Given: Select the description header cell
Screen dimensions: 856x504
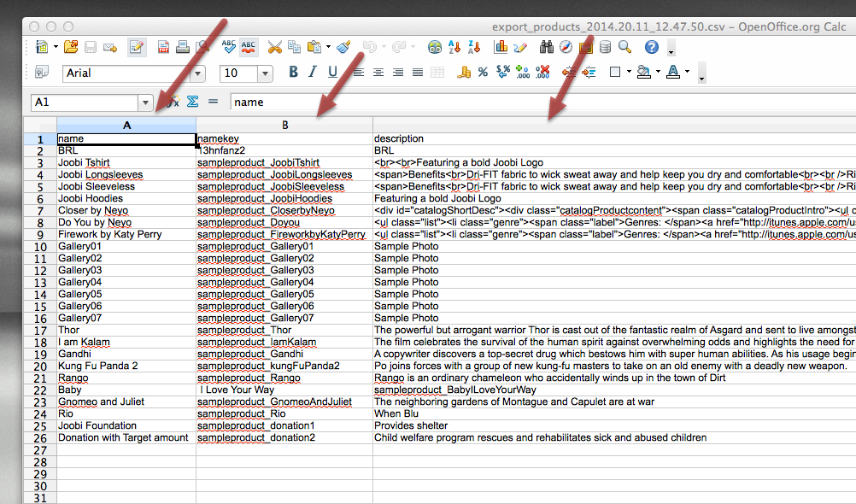Looking at the screenshot, I should click(615, 138).
